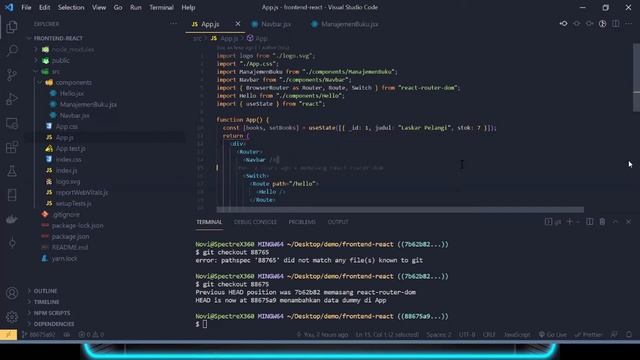The image size is (640, 360).
Task: Expand the Outline section
Action: [x=45, y=291]
